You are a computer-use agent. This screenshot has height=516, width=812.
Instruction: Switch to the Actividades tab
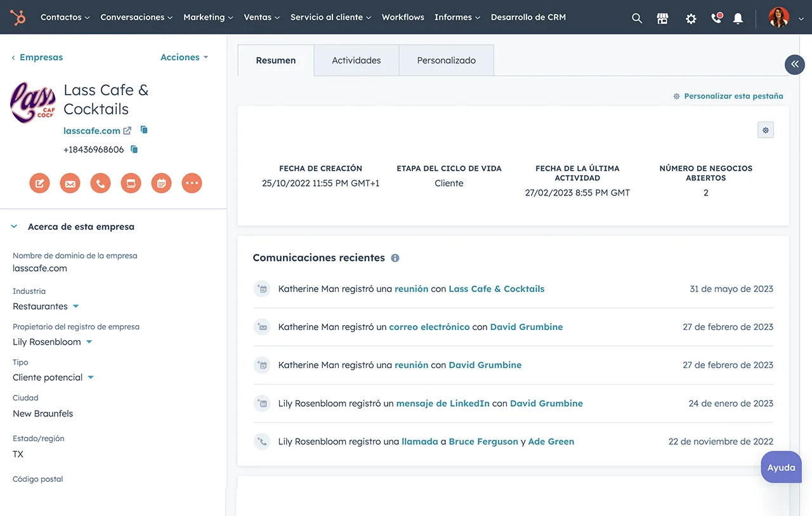point(357,60)
